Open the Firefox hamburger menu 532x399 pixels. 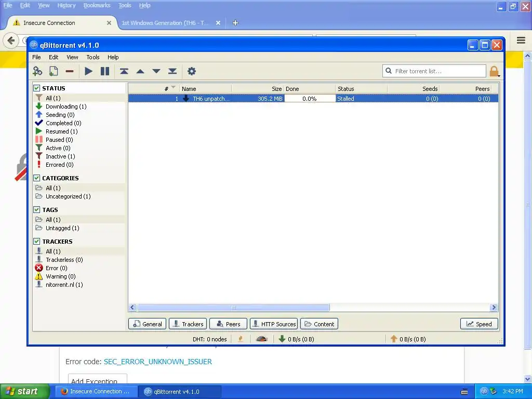click(521, 41)
